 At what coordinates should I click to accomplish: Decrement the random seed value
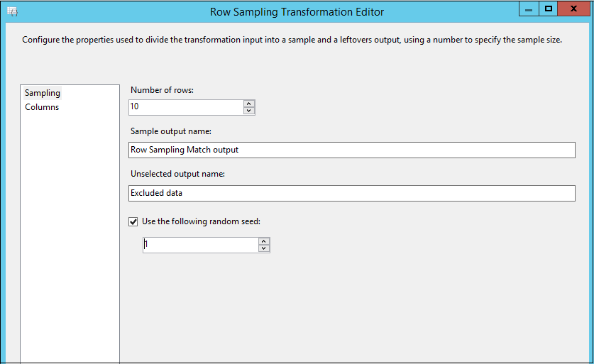264,248
